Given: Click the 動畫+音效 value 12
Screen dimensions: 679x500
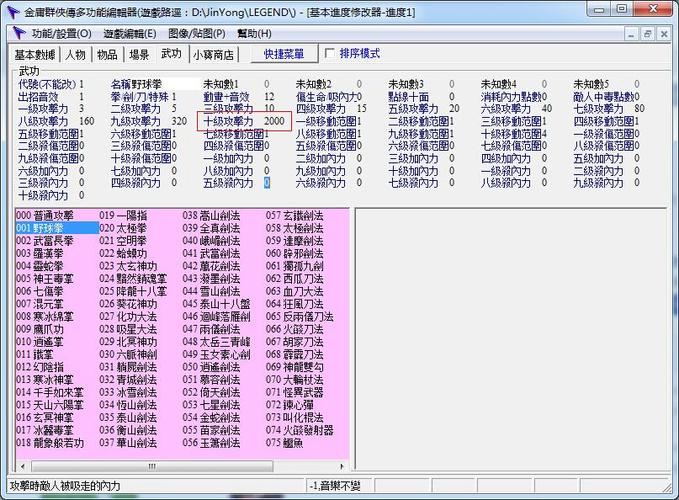Looking at the screenshot, I should click(269, 97).
